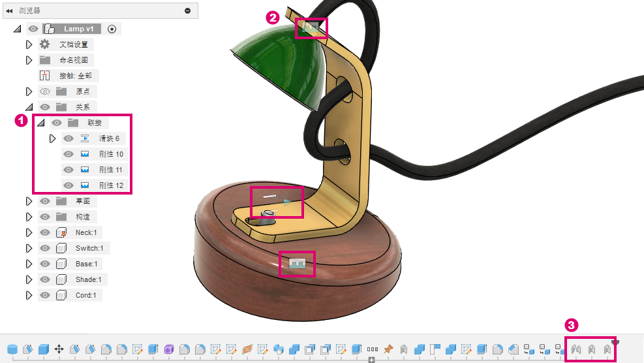
Task: Select the blue box feature in timeline
Action: [44, 349]
